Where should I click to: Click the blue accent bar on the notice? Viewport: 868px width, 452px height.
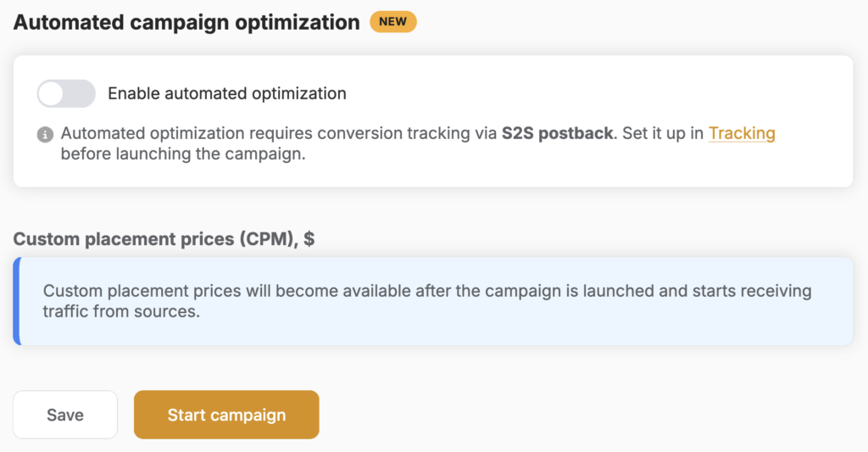point(17,301)
